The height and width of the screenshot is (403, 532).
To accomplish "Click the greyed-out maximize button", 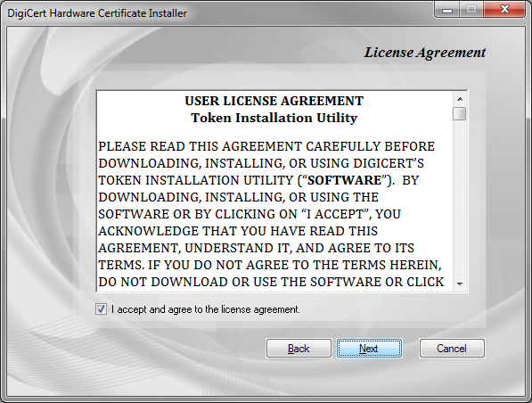I will pos(471,10).
